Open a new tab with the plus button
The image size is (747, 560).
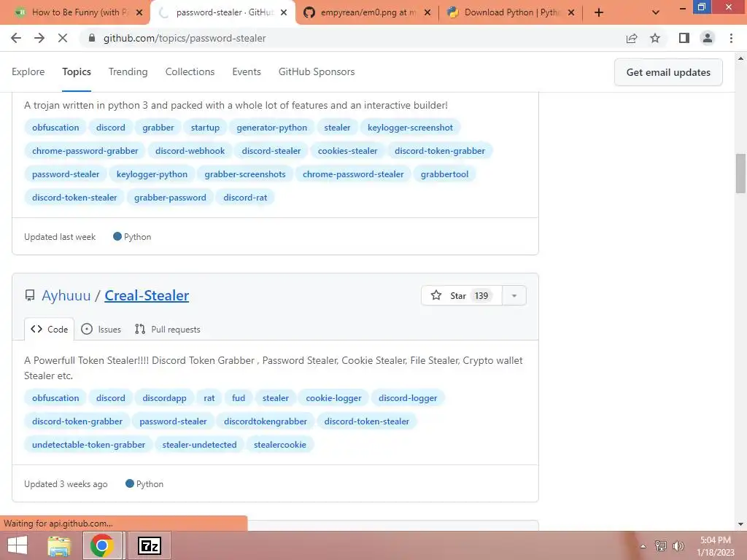[x=599, y=12]
